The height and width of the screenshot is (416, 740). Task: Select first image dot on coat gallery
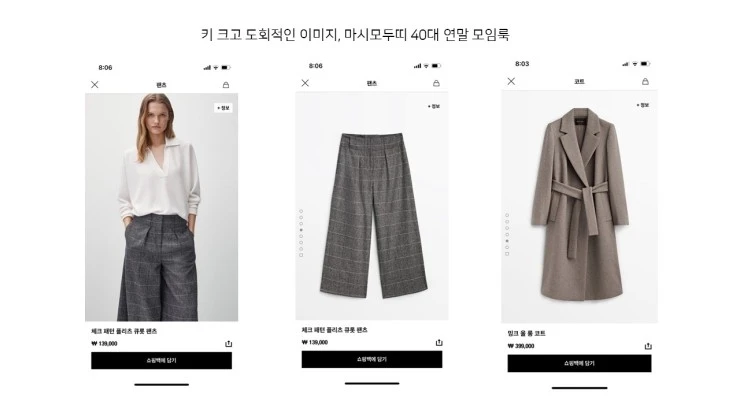[x=507, y=215]
